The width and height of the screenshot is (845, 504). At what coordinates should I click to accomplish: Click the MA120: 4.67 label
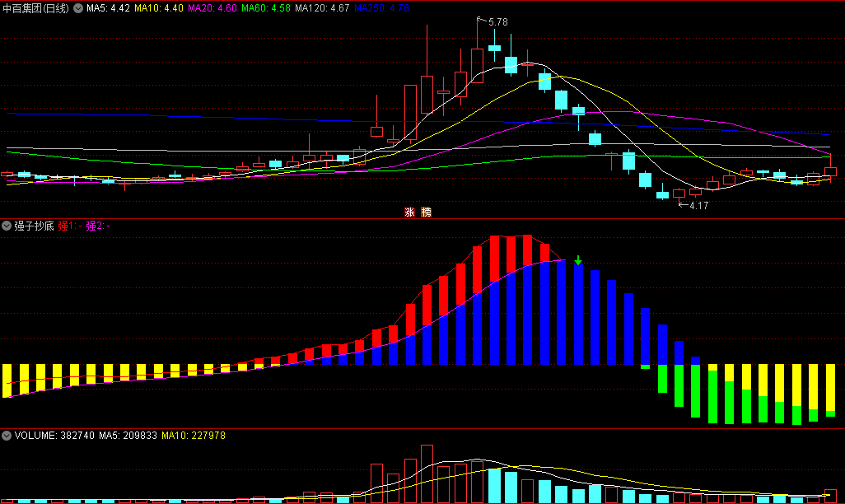(322, 8)
